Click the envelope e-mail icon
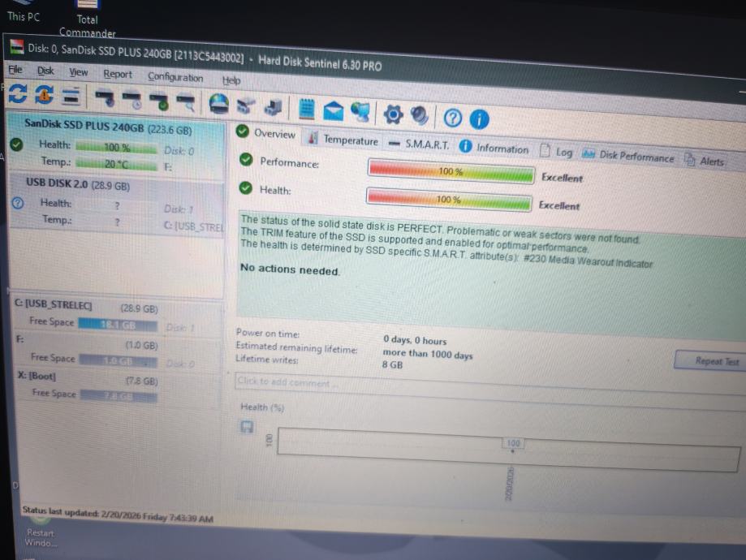 333,111
